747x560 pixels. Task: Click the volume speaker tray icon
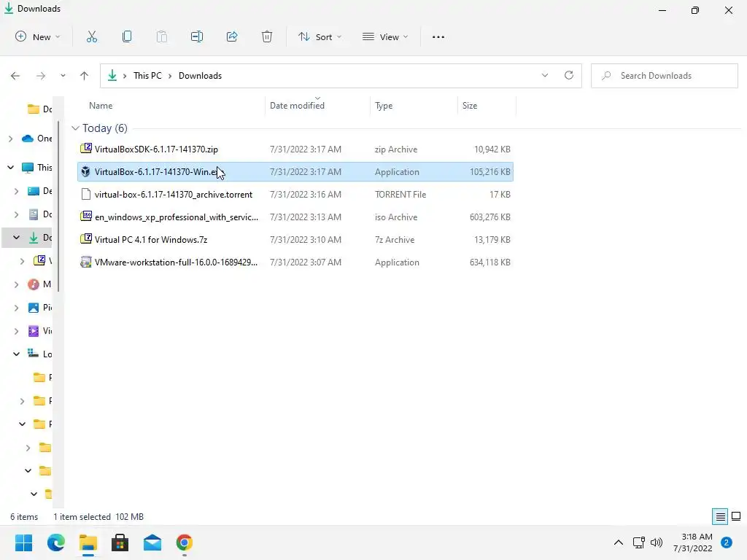click(657, 542)
